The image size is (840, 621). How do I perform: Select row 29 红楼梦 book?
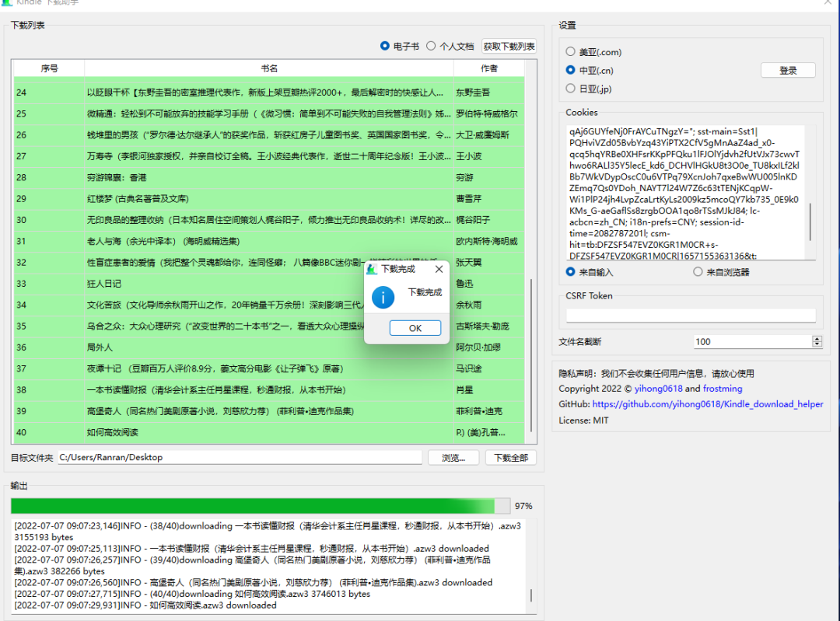[x=269, y=199]
